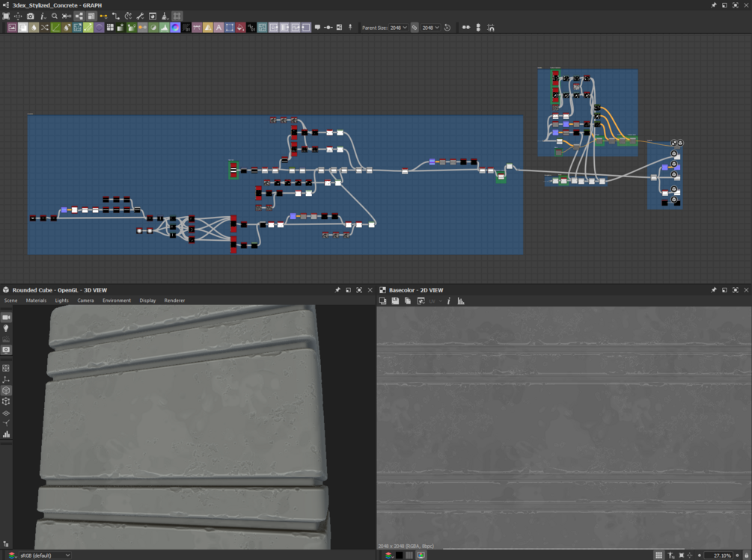Open the Renderer menu
This screenshot has width=752, height=560.
click(x=174, y=301)
